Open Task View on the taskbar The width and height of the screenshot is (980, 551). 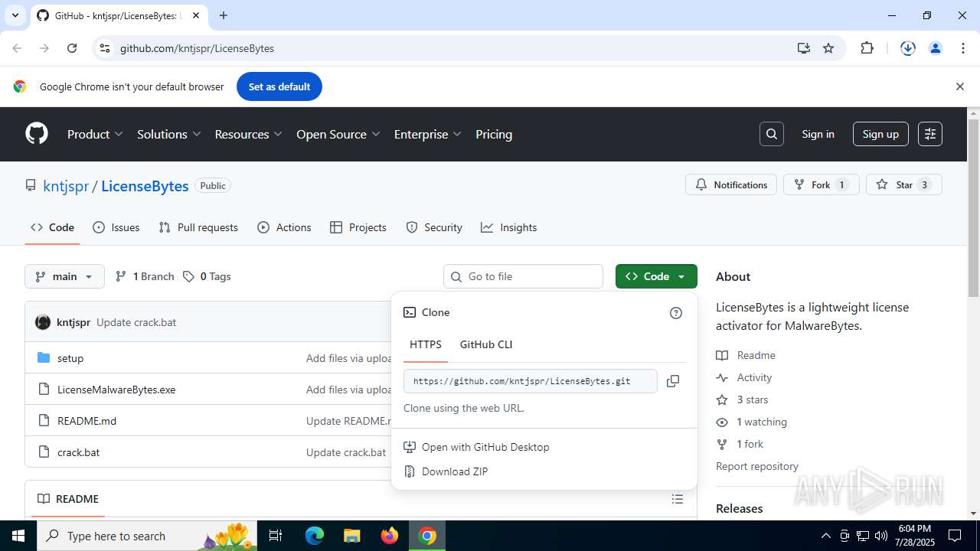[x=276, y=536]
